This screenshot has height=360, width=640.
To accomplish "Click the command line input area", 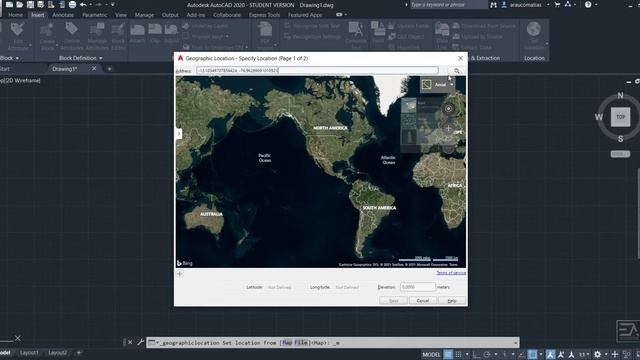I will point(333,342).
